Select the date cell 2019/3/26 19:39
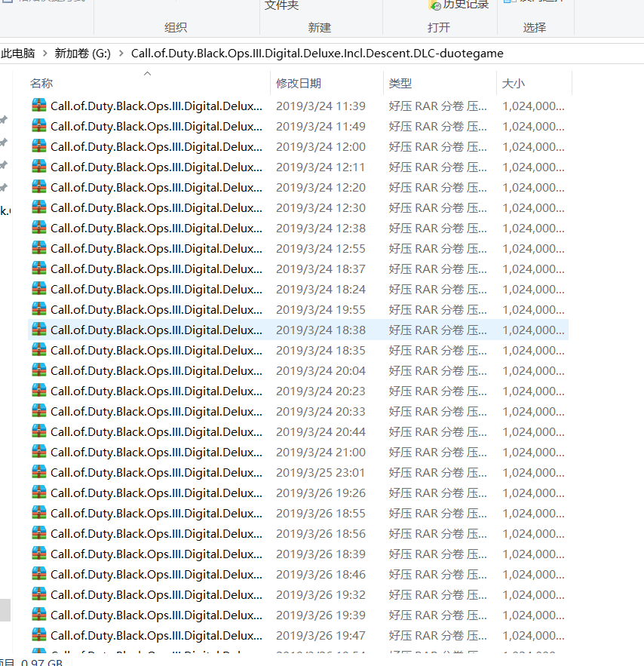This screenshot has width=644, height=666. tap(320, 615)
